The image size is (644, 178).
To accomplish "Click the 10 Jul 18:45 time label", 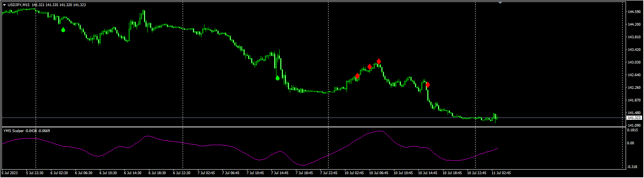I will tap(452, 173).
